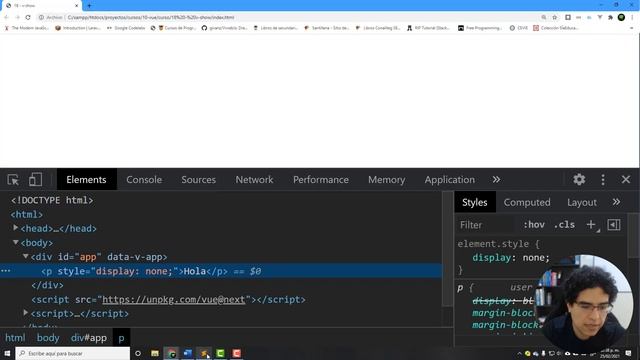The width and height of the screenshot is (640, 360).
Task: Open the green Camtasia taskbar icon
Action: pyautogui.click(x=220, y=353)
